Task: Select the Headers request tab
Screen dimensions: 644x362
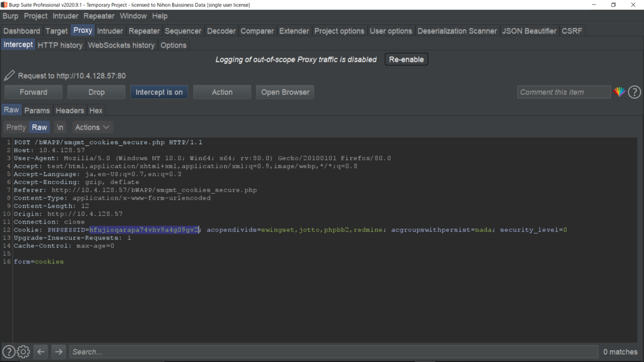Action: click(x=70, y=110)
